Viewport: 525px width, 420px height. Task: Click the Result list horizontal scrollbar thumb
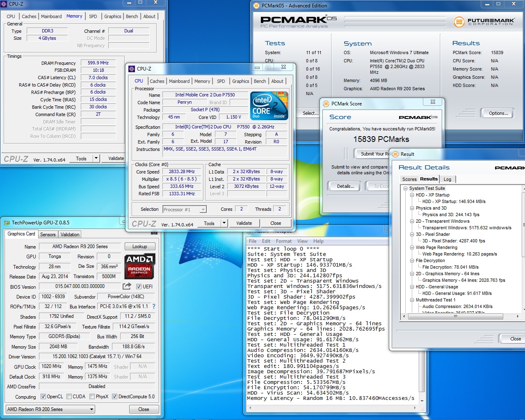(455, 316)
